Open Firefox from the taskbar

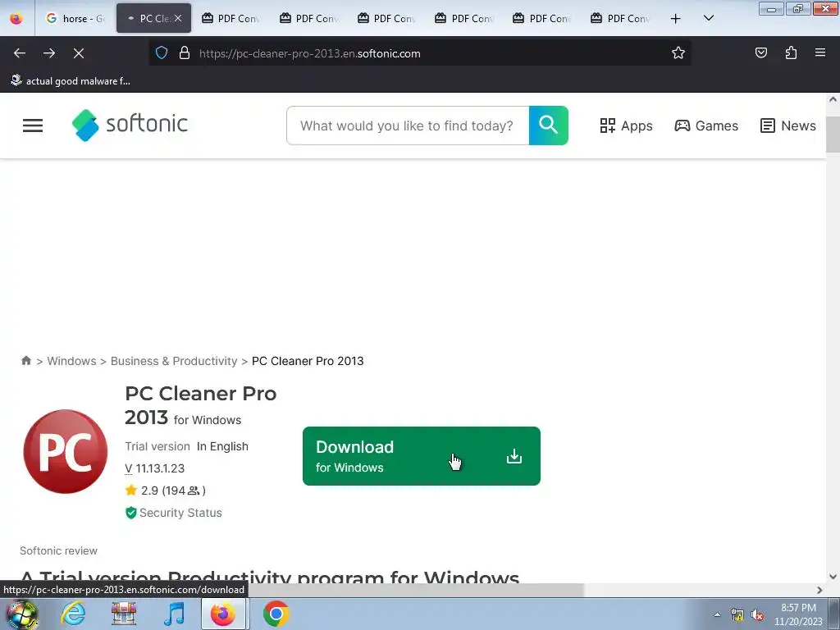223,614
